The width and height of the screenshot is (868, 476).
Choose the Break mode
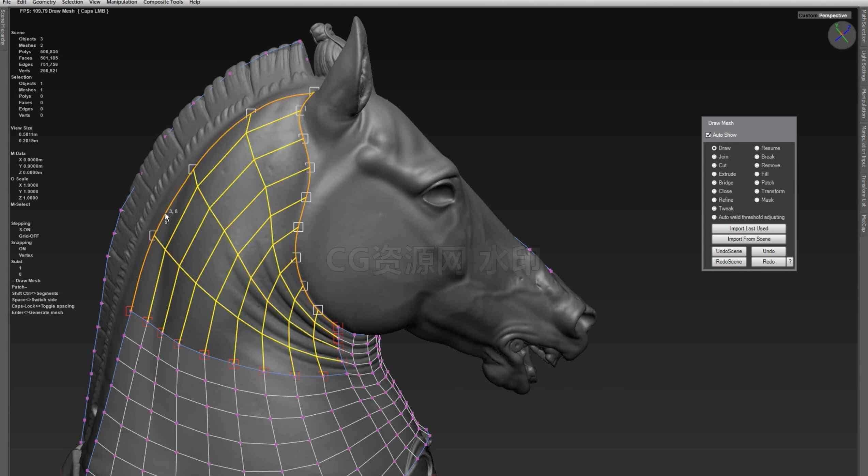(x=757, y=157)
